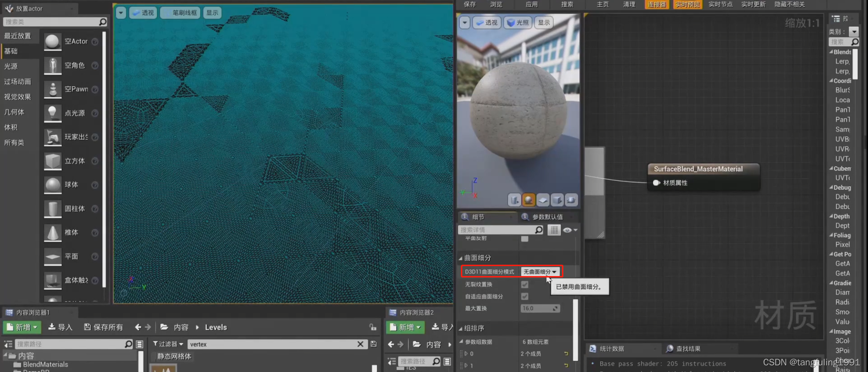The image size is (868, 372).
Task: Open help for 空Actor entry
Action: (x=95, y=42)
